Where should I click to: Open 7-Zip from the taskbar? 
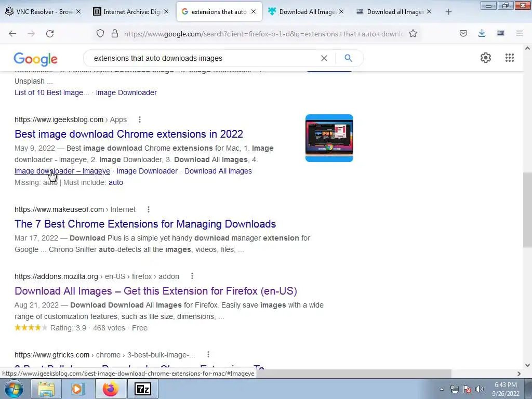142,389
